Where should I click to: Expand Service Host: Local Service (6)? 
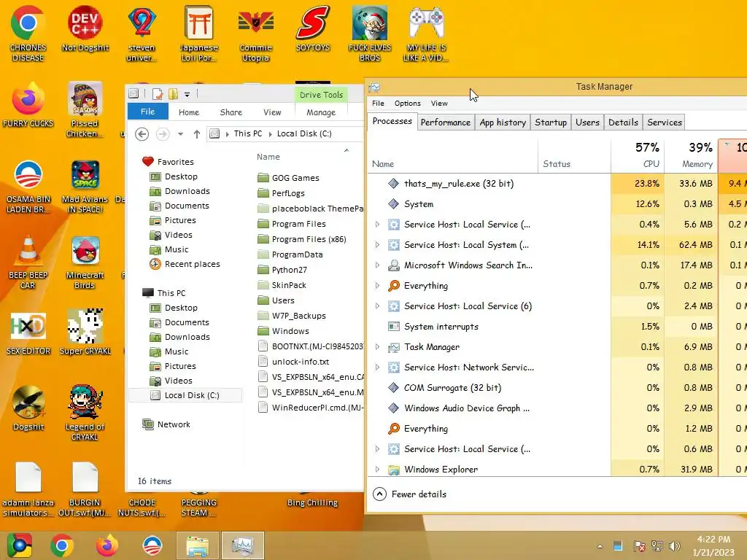[x=377, y=306]
